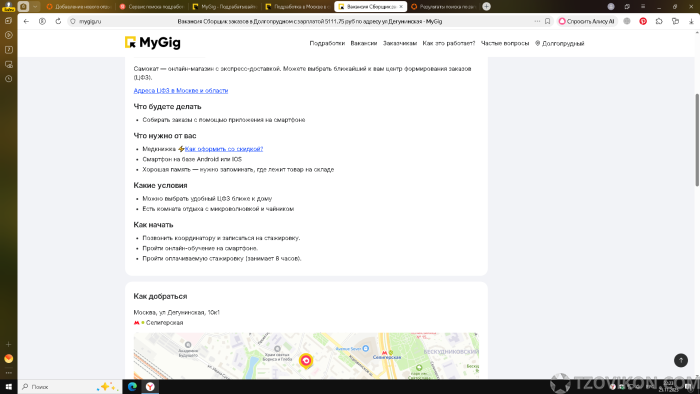Open the tab groups dropdown arrow
700x394 pixels.
pos(35,7)
